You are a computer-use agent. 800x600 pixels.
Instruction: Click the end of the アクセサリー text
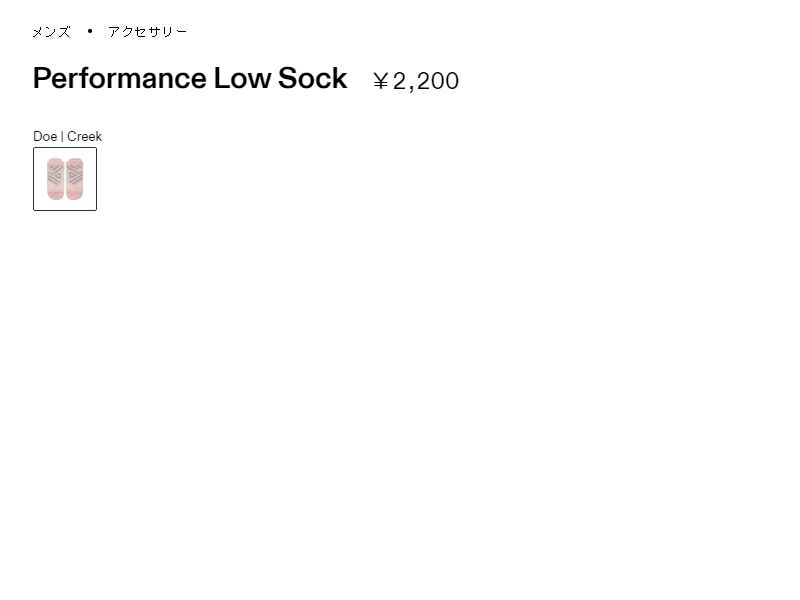[x=181, y=32]
